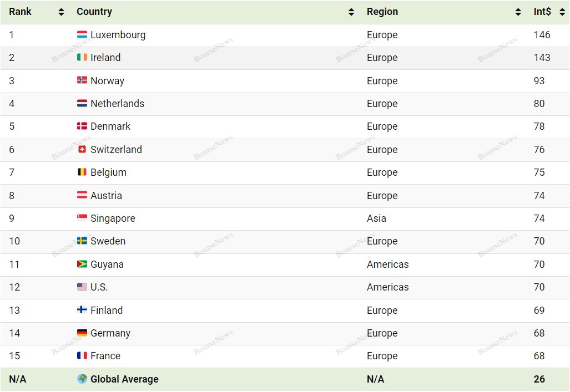Image resolution: width=570 pixels, height=392 pixels.
Task: Click the Rank column header
Action: (20, 12)
